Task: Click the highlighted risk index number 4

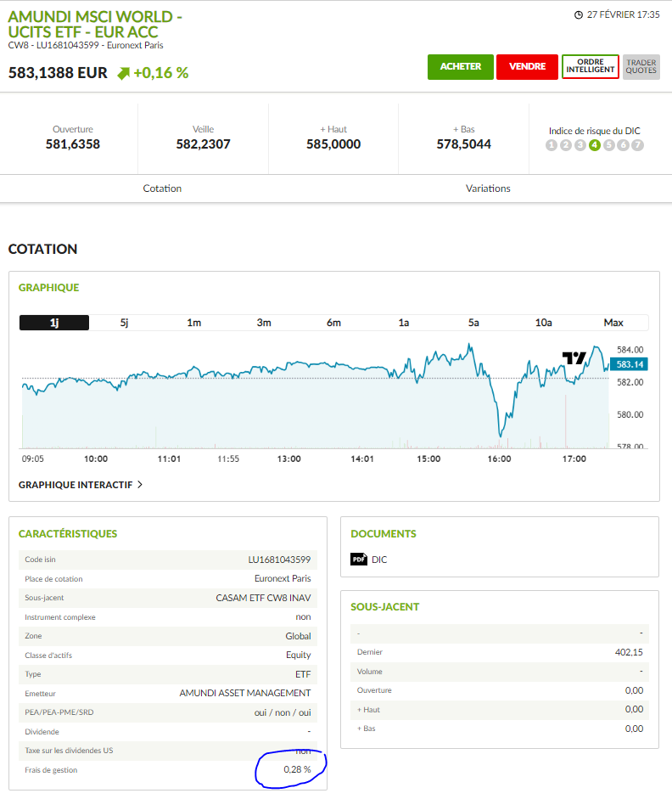Action: tap(595, 145)
